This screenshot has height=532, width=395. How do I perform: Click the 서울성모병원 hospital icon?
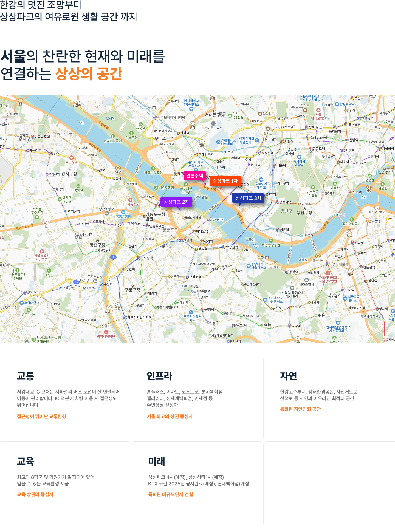[x=328, y=273]
